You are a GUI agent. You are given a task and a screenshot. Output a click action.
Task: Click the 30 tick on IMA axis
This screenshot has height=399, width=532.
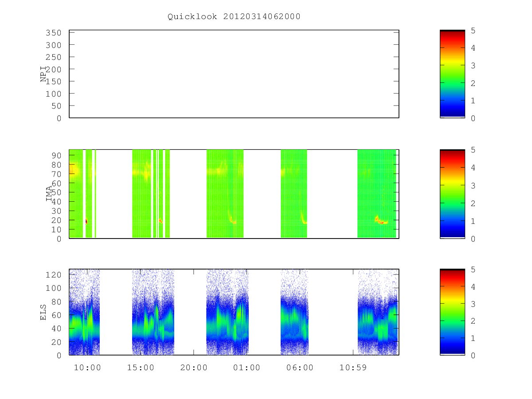pyautogui.click(x=57, y=211)
